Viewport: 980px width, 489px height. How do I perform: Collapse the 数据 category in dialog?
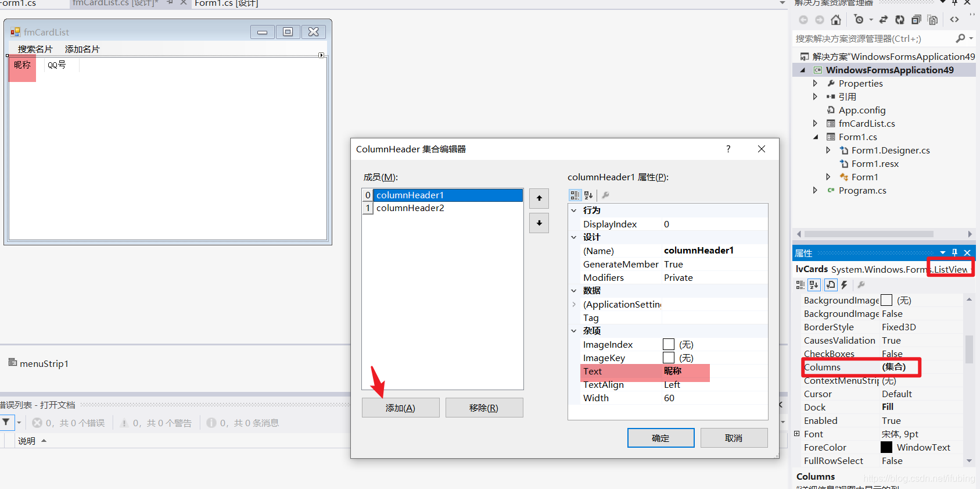574,291
